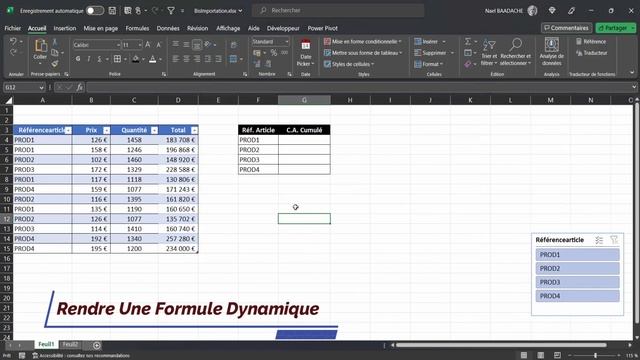Click the format painter brush icon
The height and width of the screenshot is (360, 640).
tap(55, 63)
